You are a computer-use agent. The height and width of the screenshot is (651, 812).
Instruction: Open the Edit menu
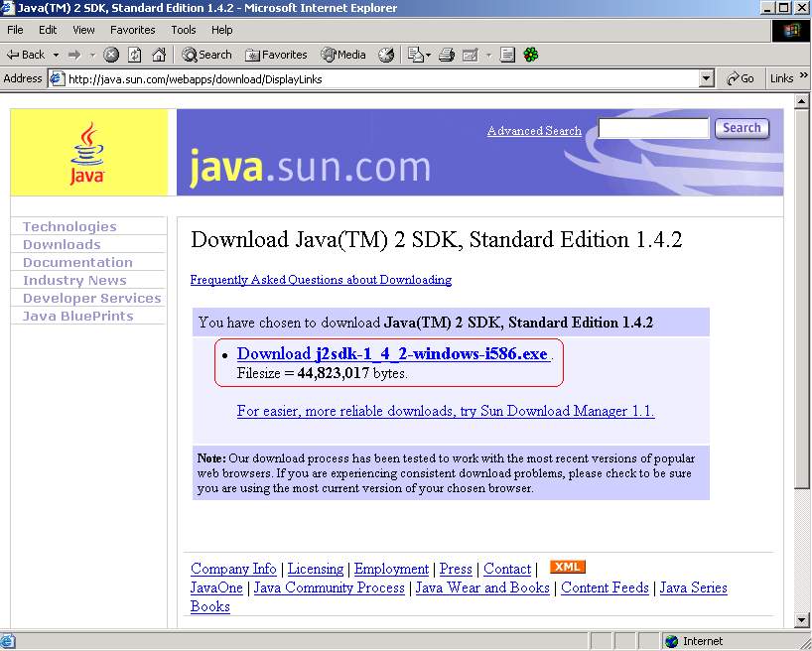point(48,30)
